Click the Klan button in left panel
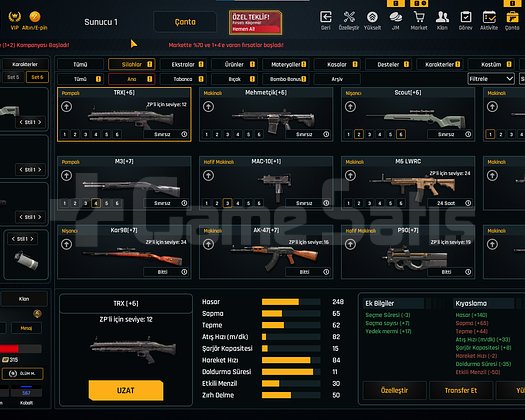The height and width of the screenshot is (420, 525). pos(24,299)
